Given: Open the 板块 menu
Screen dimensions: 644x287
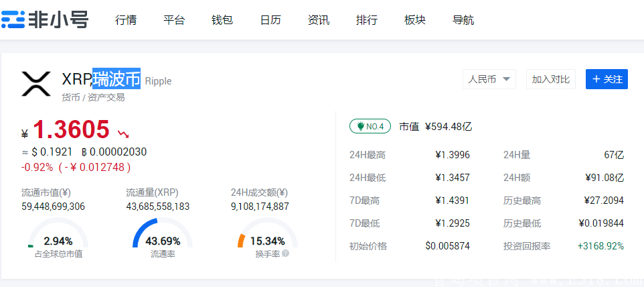Looking at the screenshot, I should 415,19.
